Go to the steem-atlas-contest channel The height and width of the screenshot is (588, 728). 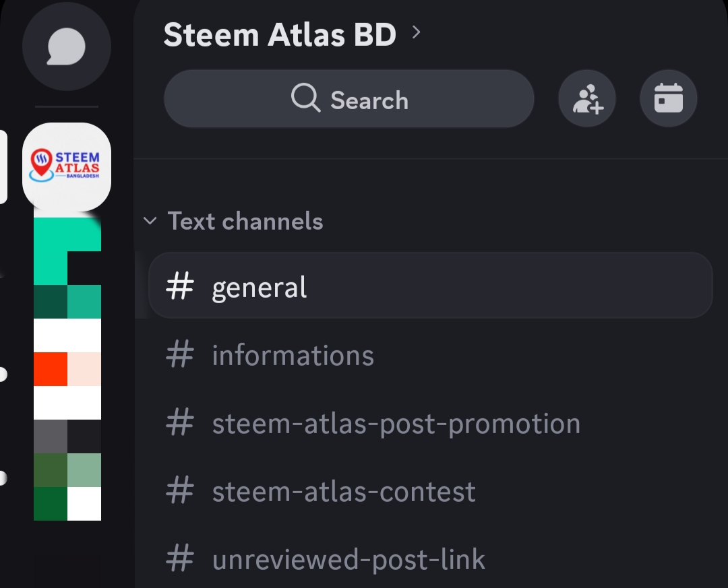(344, 492)
